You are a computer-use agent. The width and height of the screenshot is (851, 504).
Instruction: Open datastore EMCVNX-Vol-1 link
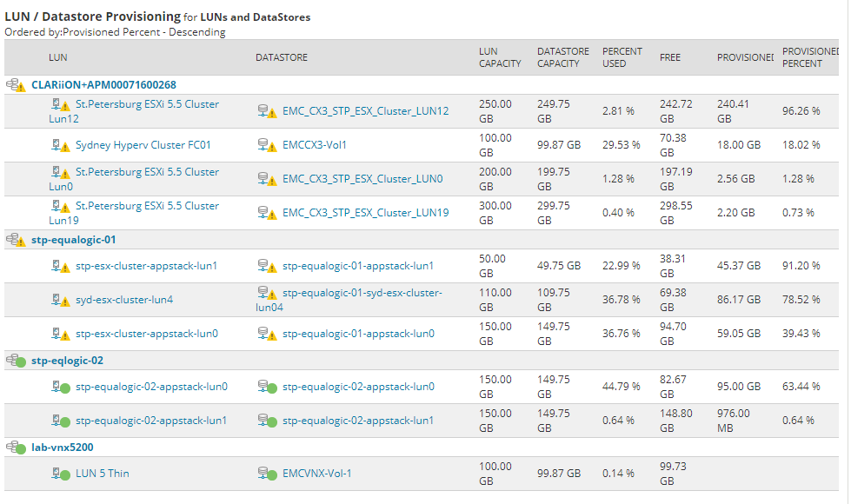click(x=317, y=474)
